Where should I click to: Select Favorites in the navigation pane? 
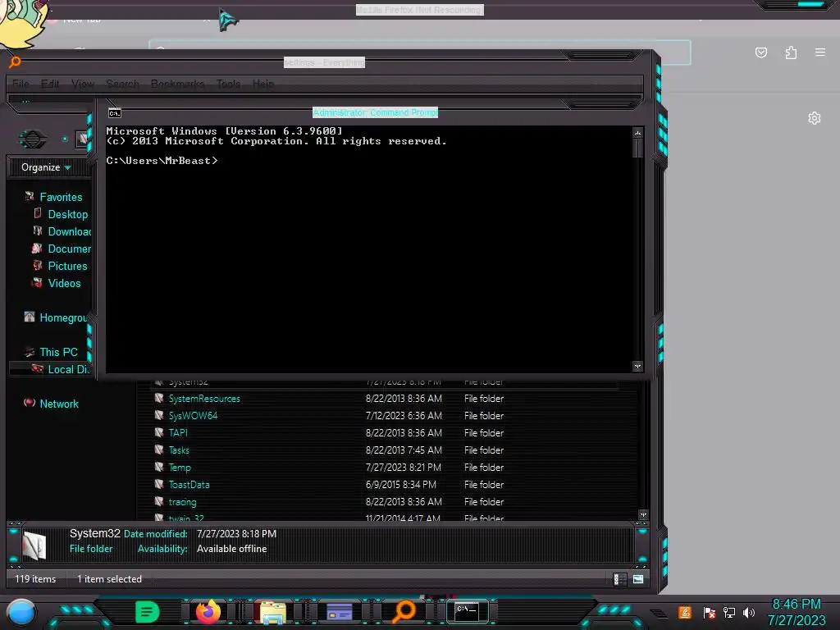pyautogui.click(x=61, y=197)
